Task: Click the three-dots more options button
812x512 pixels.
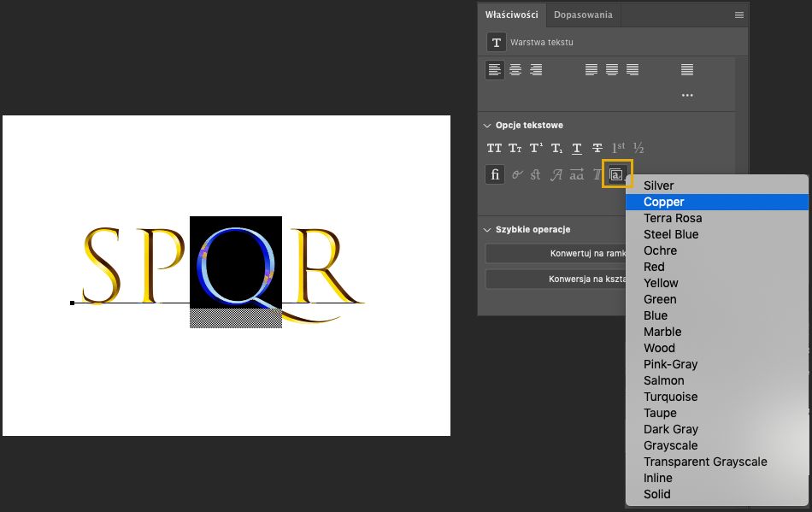Action: [687, 96]
